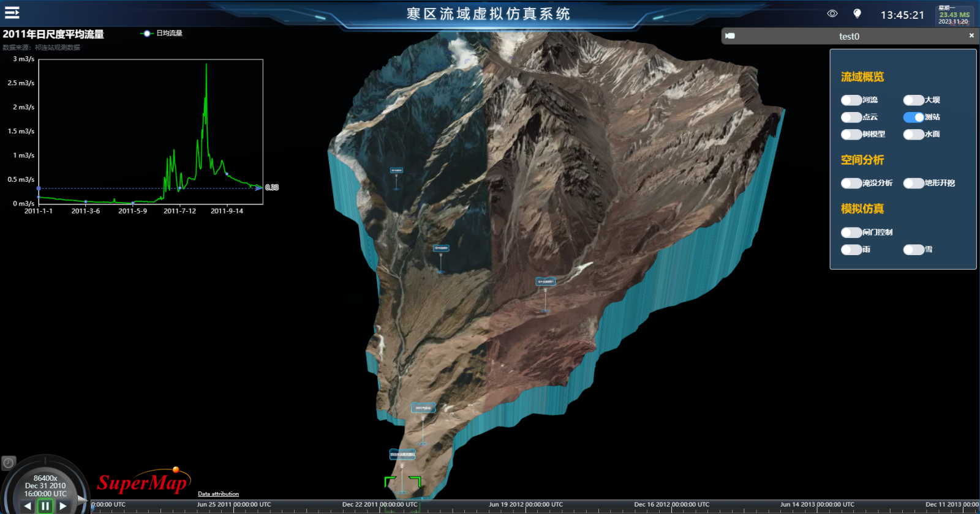Select the right-side station label on terrain
The width and height of the screenshot is (980, 514).
545,282
